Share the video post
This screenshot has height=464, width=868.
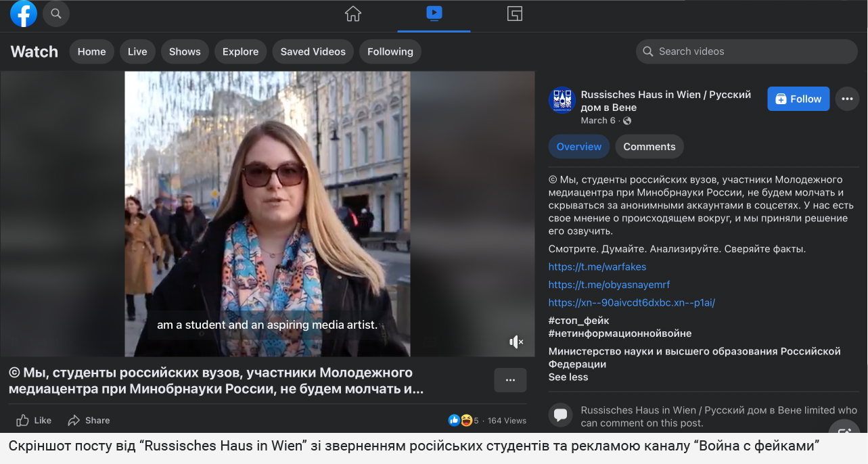(x=89, y=420)
